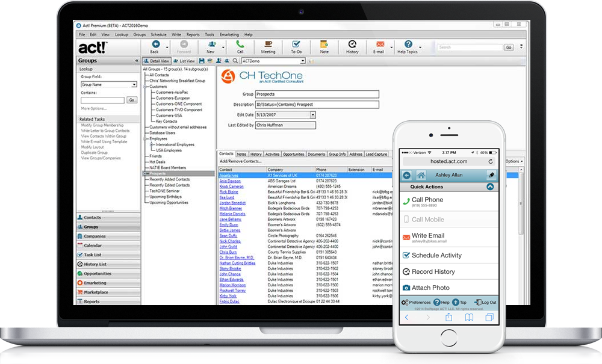
Task: Open the ACTDemo dropdown
Action: tap(303, 61)
